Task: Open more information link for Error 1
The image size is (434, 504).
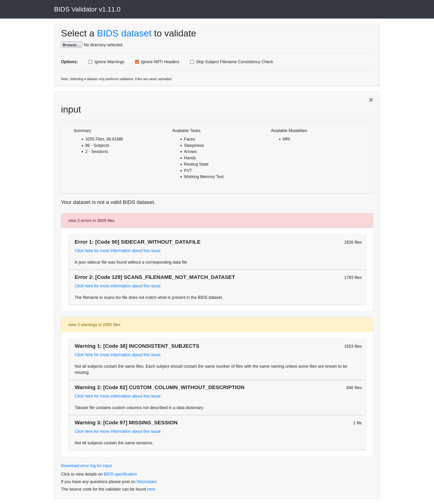Action: [x=117, y=251]
